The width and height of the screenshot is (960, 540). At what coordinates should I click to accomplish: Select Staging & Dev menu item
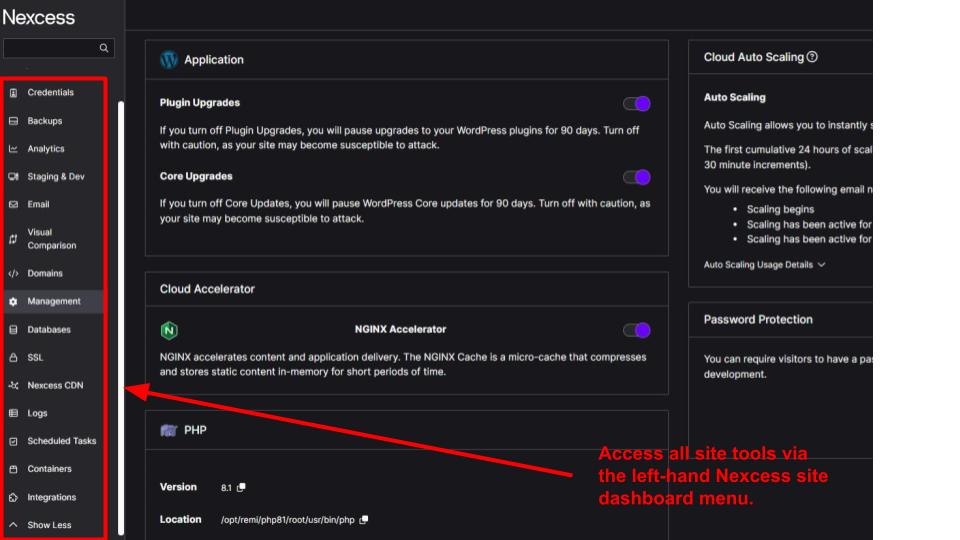click(56, 176)
